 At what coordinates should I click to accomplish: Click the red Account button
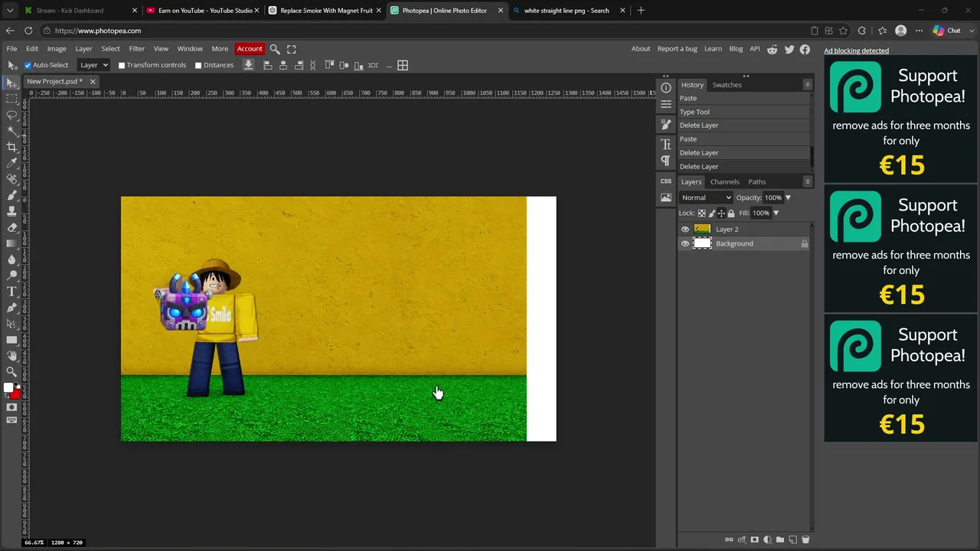click(250, 49)
